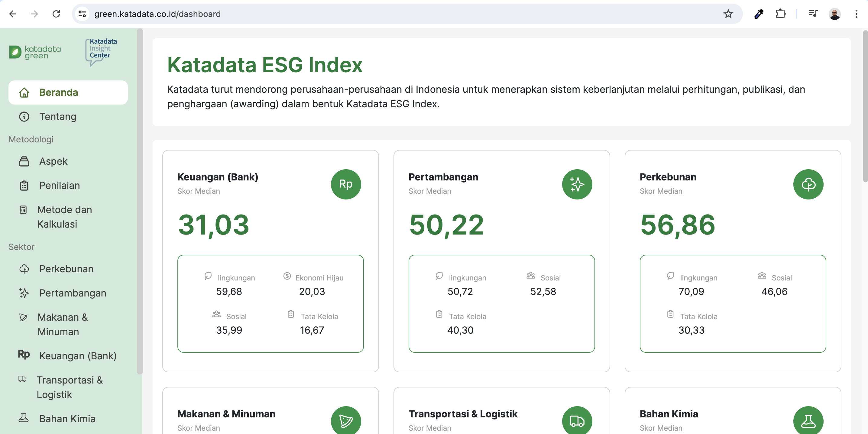868x434 pixels.
Task: Select Pertambangan sector in the sidebar
Action: 68,293
